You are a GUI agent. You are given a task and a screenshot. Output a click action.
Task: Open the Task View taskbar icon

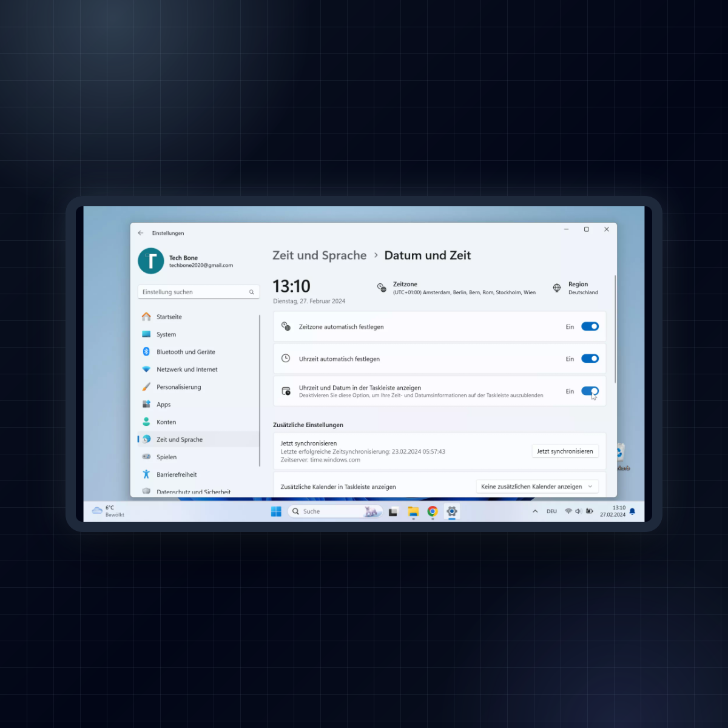click(x=393, y=511)
